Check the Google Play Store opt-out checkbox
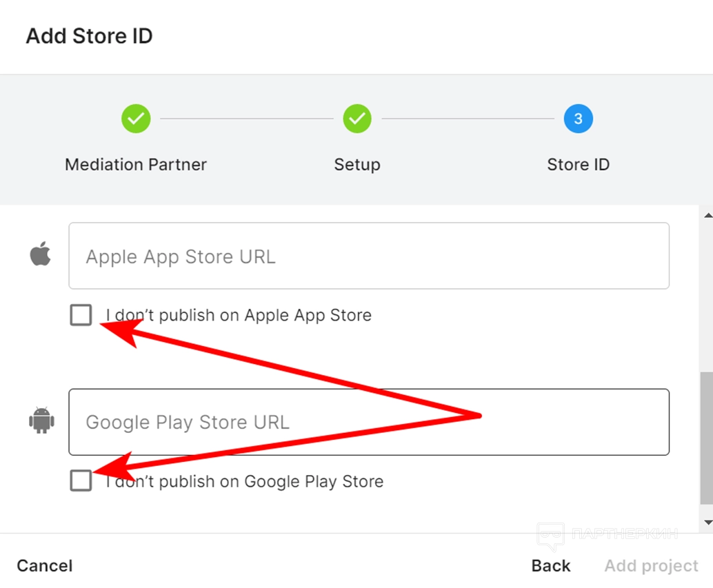The height and width of the screenshot is (588, 713). coord(81,480)
